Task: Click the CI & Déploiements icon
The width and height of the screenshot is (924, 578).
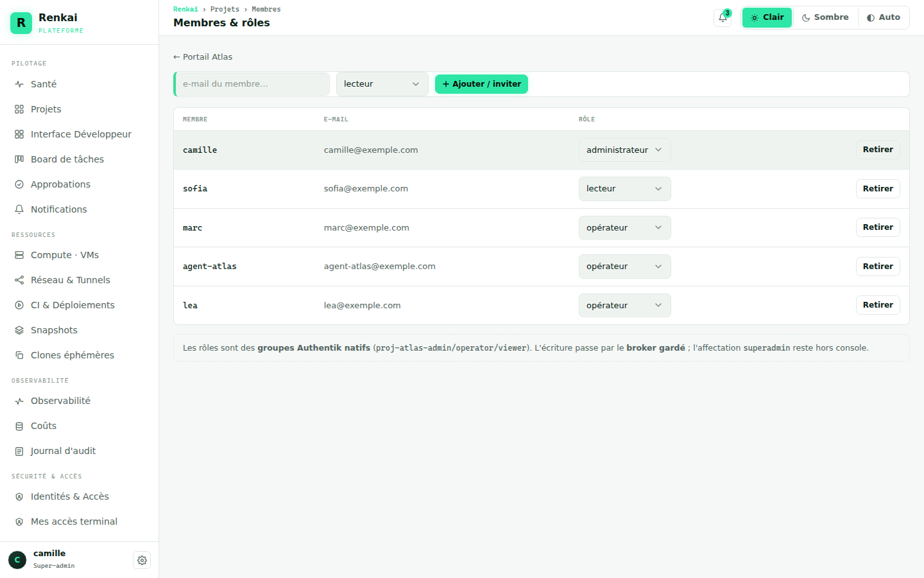Action: pyautogui.click(x=19, y=305)
